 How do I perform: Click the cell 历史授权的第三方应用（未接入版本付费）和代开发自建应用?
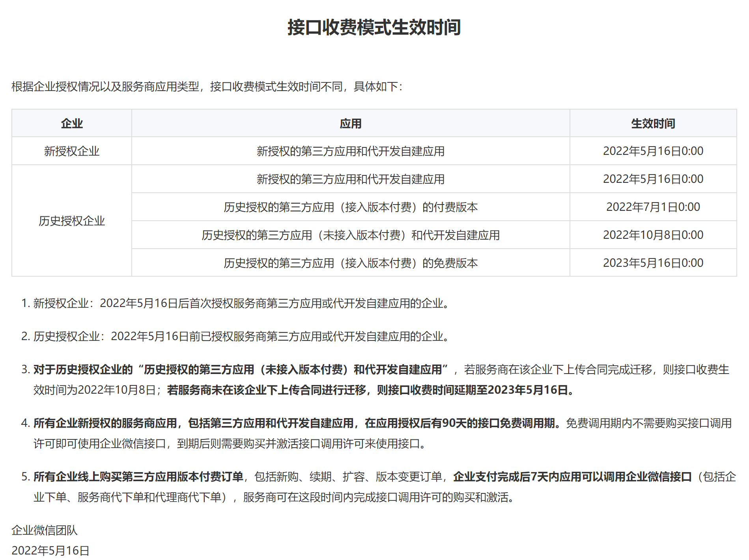pyautogui.click(x=351, y=235)
